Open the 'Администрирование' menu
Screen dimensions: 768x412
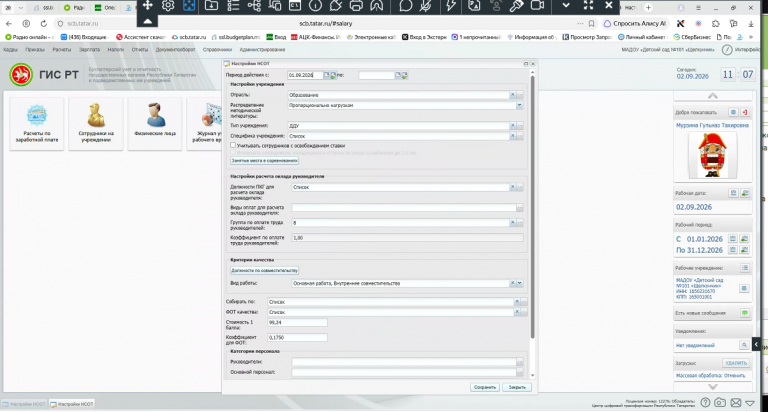262,49
